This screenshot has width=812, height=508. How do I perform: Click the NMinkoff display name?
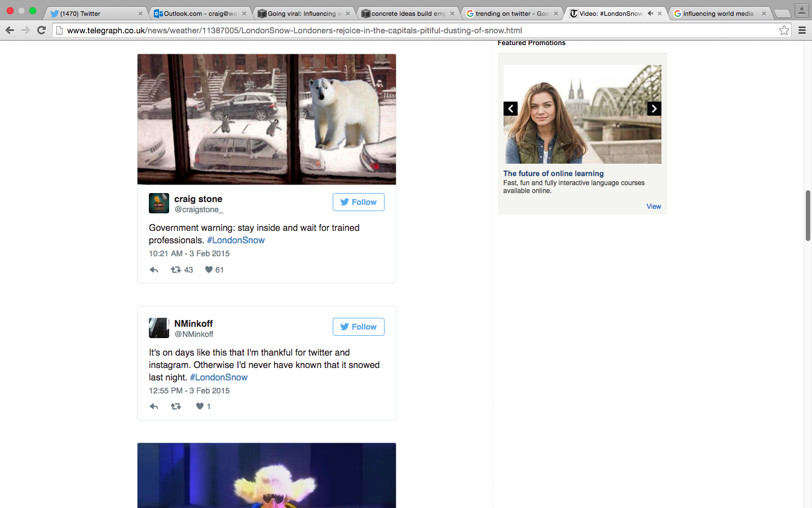point(193,323)
